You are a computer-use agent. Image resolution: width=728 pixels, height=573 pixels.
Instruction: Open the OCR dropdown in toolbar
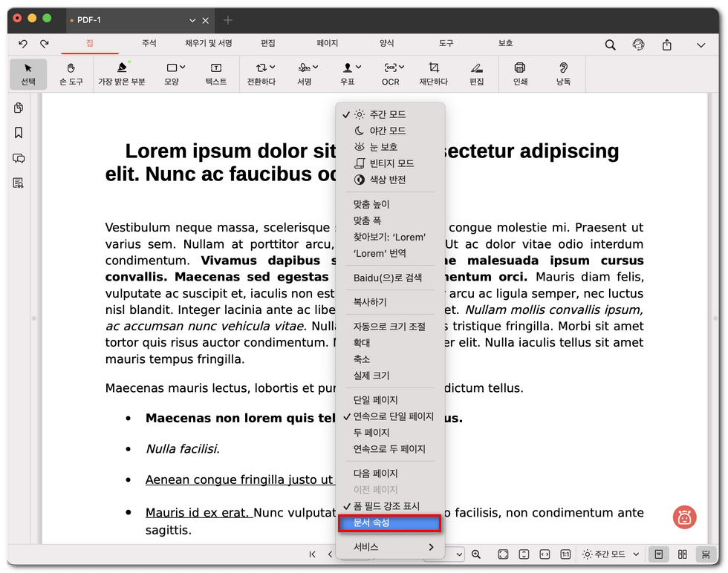391,73
